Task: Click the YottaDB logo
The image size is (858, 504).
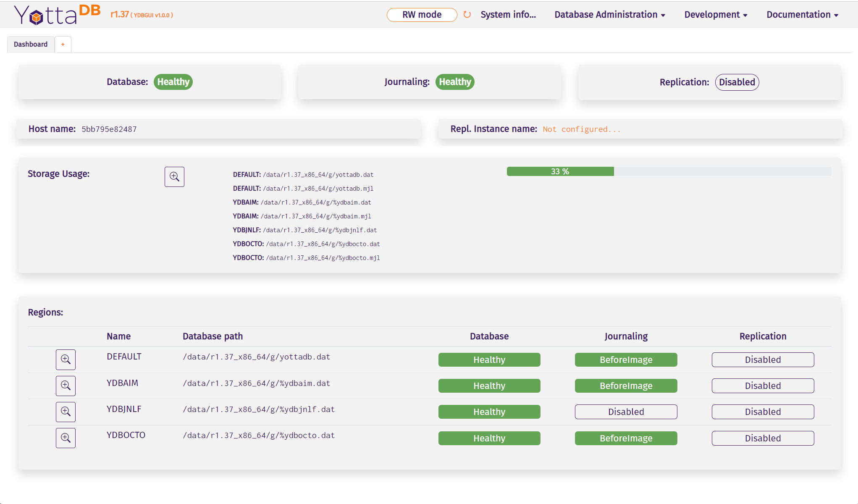Action: click(x=58, y=15)
